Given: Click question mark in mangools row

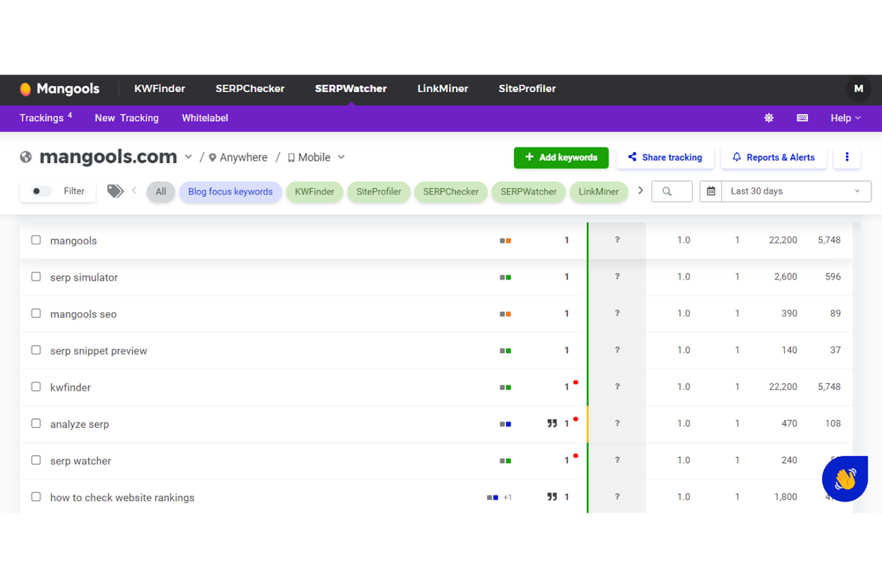Looking at the screenshot, I should coord(617,240).
